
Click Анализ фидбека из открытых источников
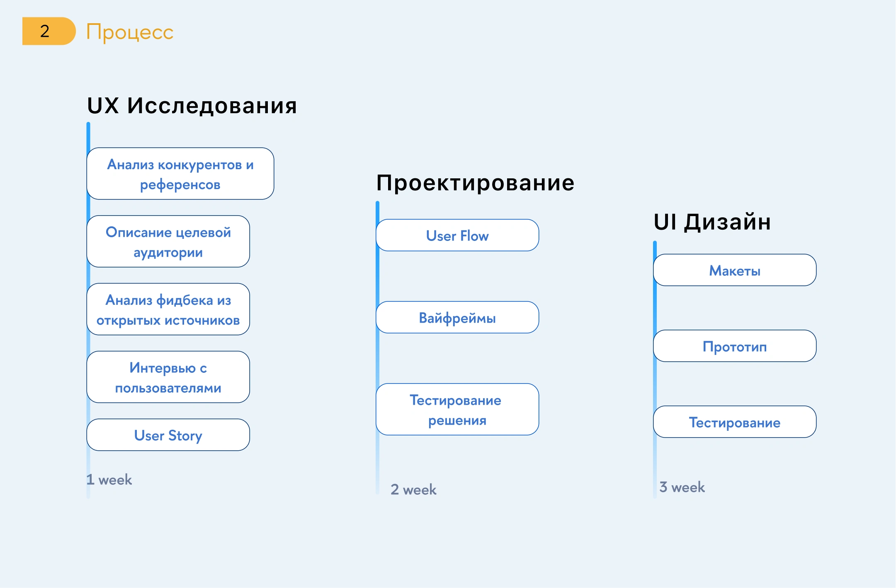click(168, 309)
